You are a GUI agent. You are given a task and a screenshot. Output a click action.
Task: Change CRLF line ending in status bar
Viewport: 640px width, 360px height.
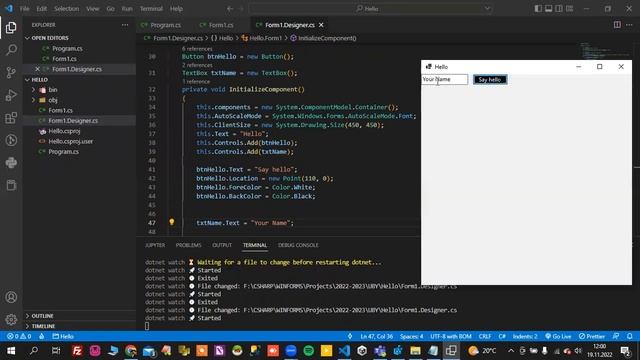coord(484,336)
